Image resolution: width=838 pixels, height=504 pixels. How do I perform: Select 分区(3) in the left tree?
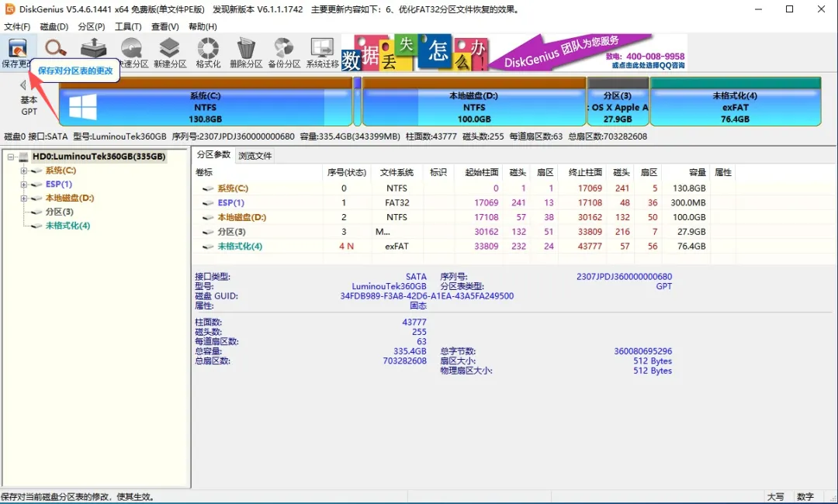[59, 212]
